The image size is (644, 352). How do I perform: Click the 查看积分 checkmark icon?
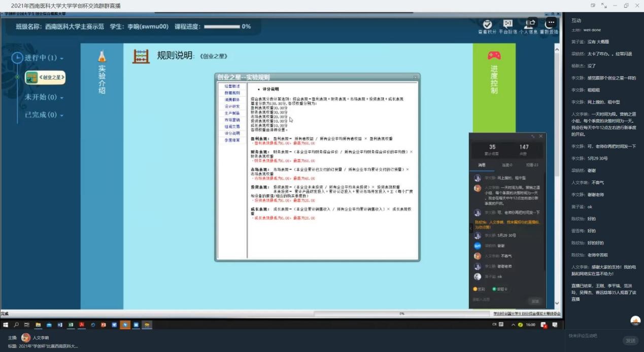coord(487,24)
